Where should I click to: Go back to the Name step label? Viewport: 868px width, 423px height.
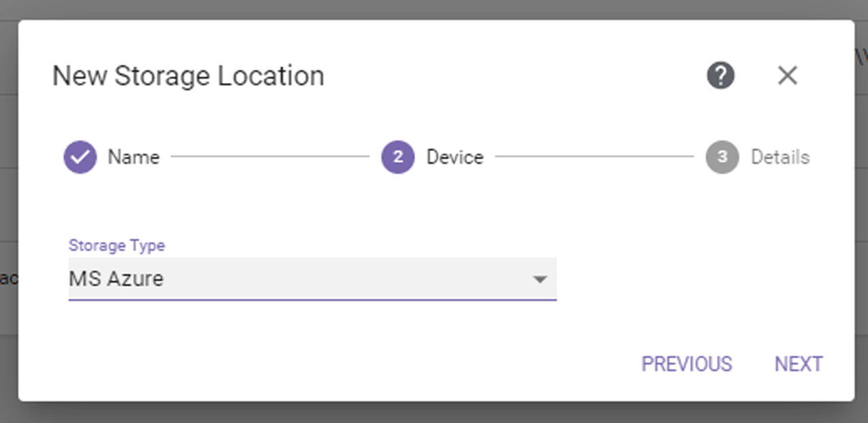tap(133, 157)
